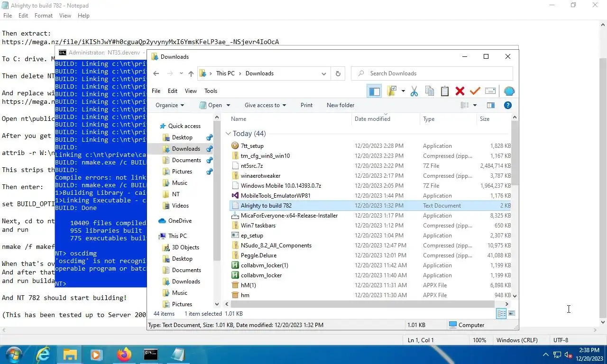Collapse the Today (44) group
Screen dimensions: 607x364
pyautogui.click(x=228, y=134)
